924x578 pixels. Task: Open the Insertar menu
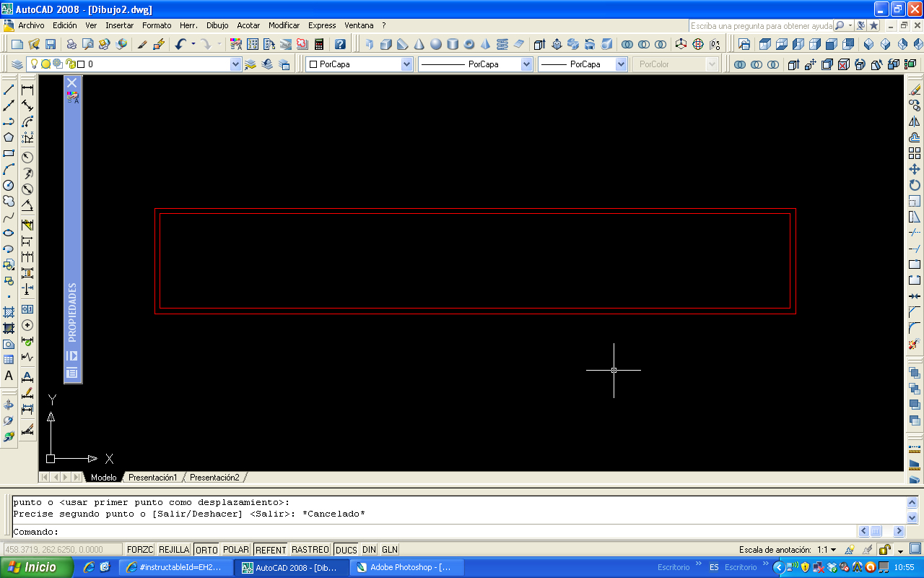coord(120,25)
